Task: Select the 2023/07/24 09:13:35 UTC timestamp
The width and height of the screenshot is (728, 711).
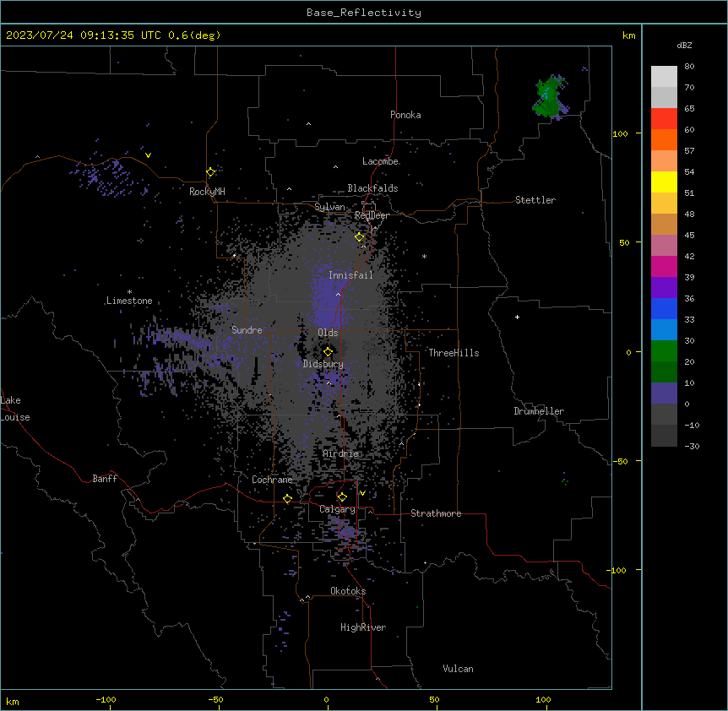Action: click(x=84, y=35)
